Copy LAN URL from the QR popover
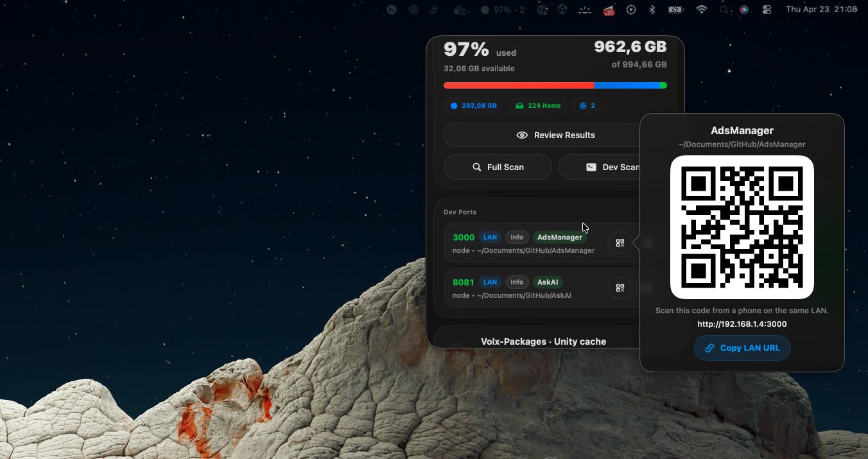The height and width of the screenshot is (459, 868). pos(742,348)
